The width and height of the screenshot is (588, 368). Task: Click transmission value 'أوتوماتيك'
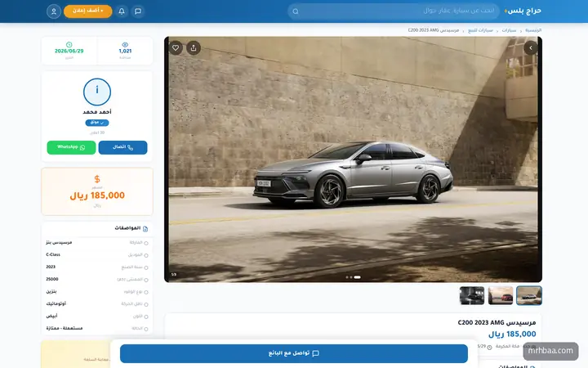[56, 303]
